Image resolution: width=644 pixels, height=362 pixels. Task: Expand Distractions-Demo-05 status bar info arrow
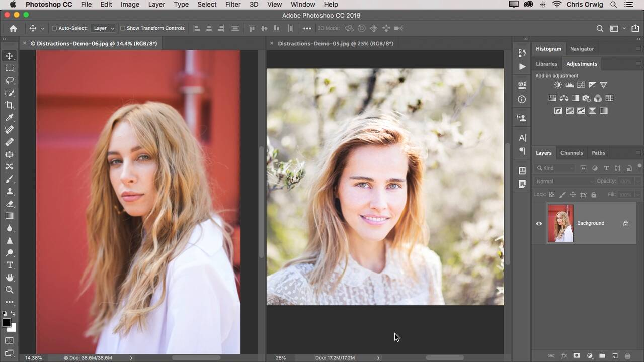pyautogui.click(x=378, y=358)
